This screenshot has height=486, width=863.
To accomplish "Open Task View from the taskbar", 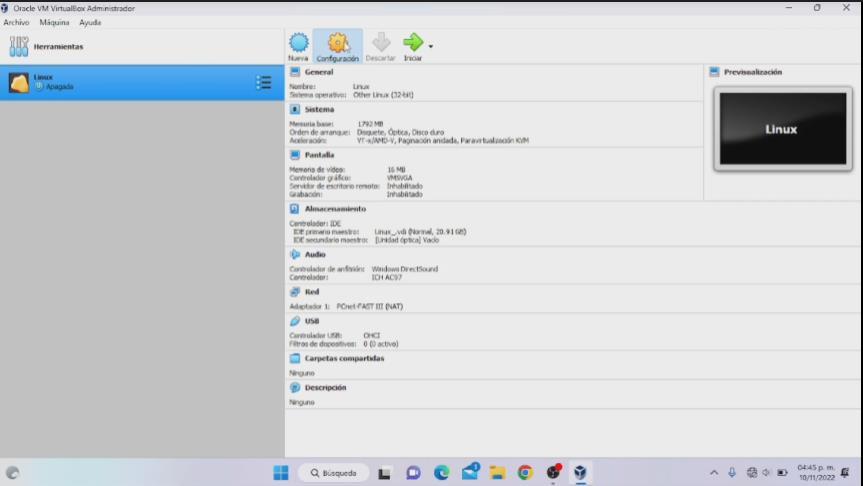I will [384, 473].
